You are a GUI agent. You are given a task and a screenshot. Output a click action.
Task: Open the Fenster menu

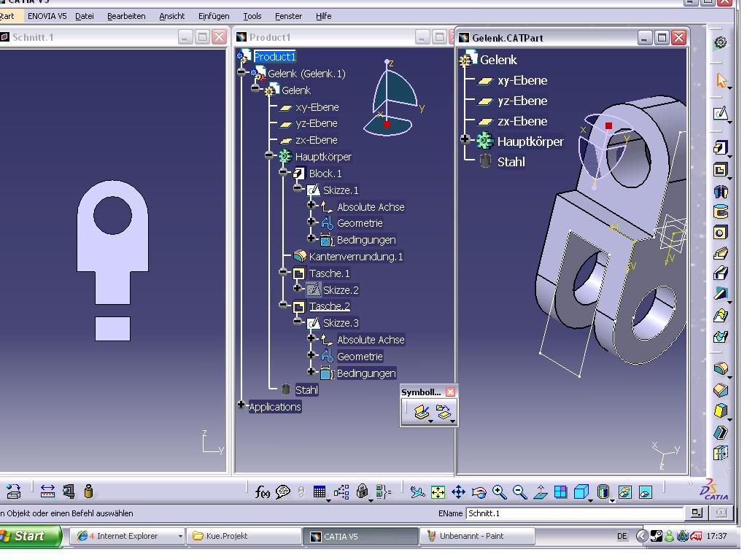[289, 16]
